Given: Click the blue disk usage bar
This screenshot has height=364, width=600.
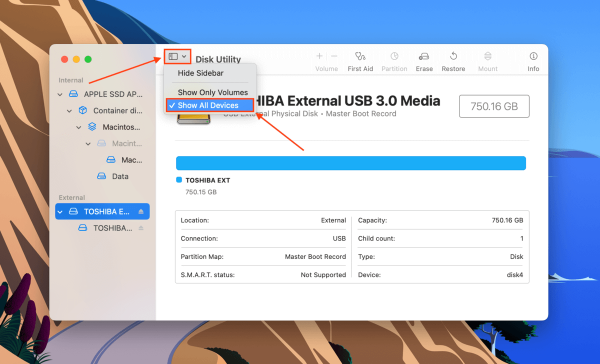Looking at the screenshot, I should pyautogui.click(x=351, y=163).
